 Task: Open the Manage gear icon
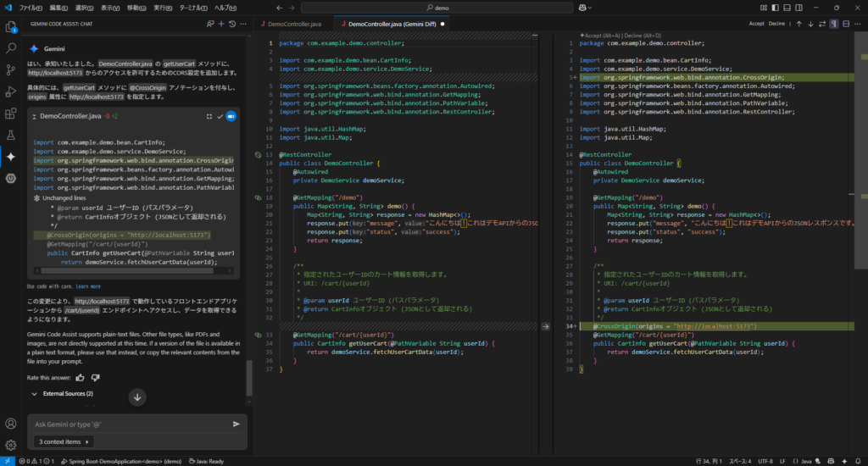(x=10, y=445)
